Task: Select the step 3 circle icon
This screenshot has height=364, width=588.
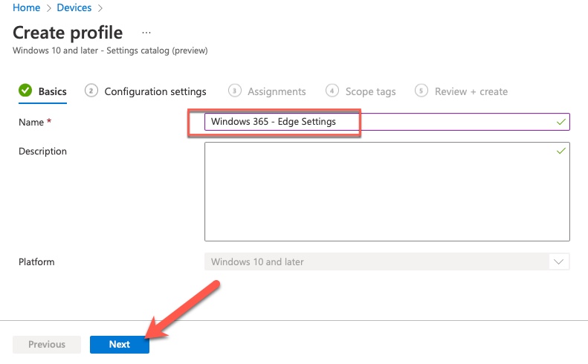Action: (x=235, y=91)
